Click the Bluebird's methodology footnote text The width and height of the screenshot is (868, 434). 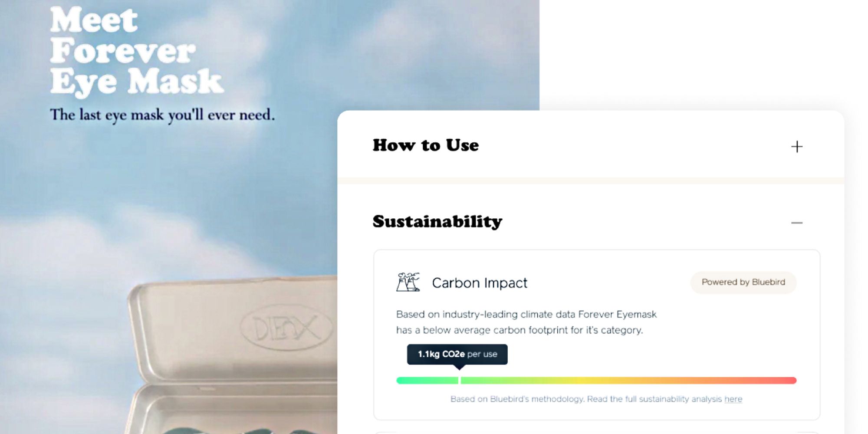(x=586, y=399)
